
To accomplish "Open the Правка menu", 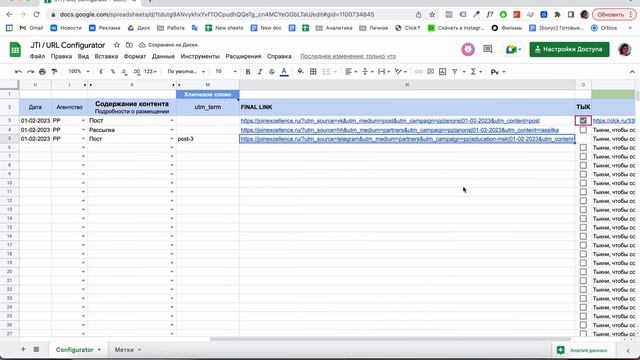I will (61, 56).
